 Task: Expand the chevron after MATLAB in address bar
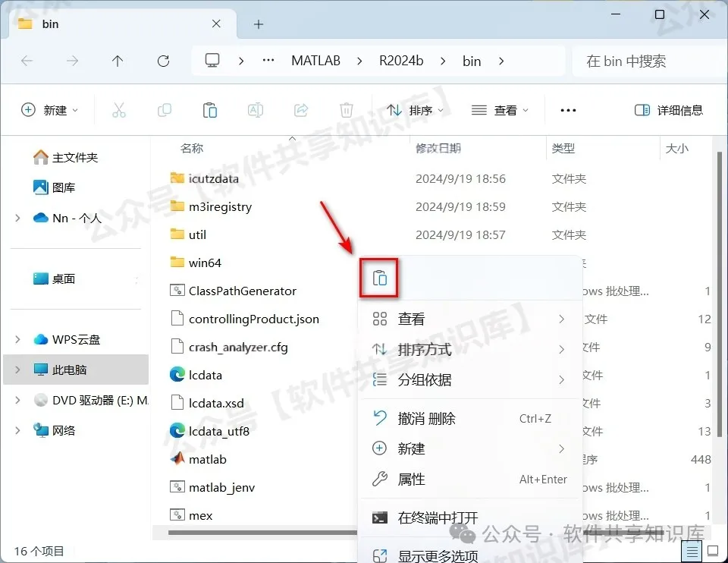tap(359, 61)
